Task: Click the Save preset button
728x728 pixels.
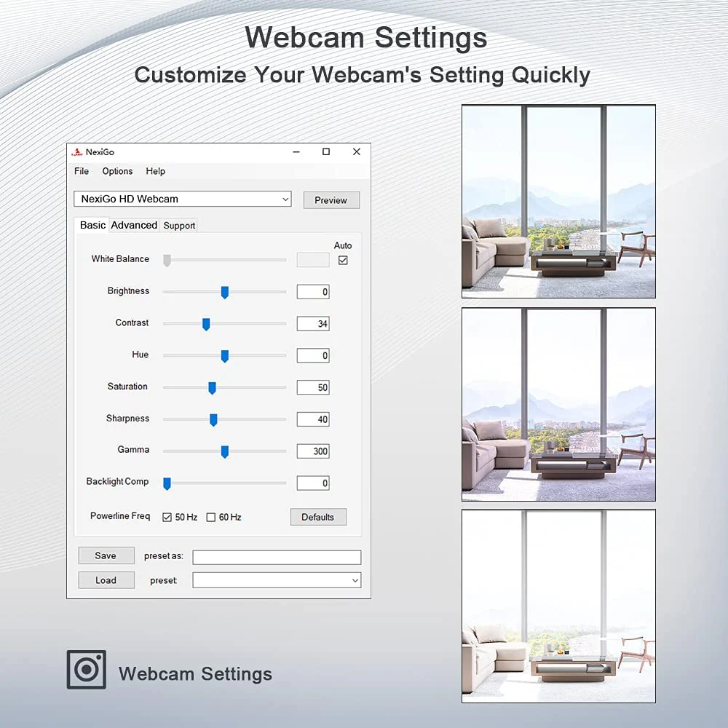Action: [x=106, y=555]
